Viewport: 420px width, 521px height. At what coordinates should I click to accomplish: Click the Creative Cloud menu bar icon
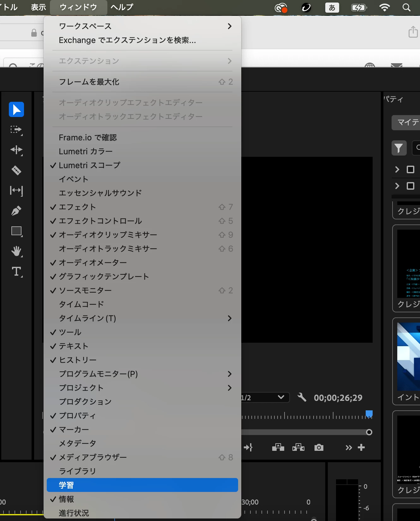click(x=281, y=8)
